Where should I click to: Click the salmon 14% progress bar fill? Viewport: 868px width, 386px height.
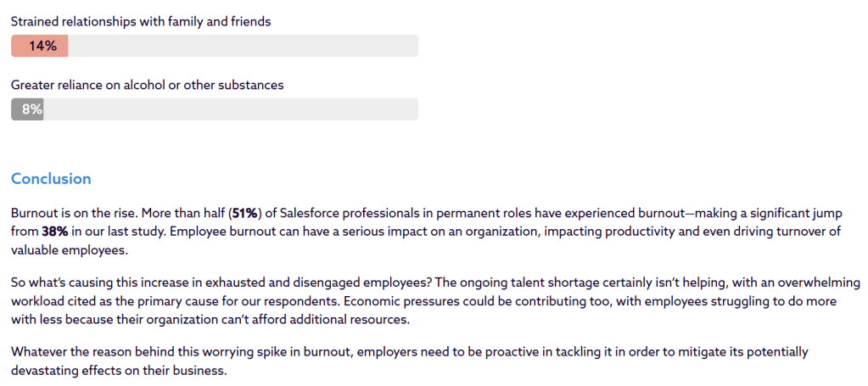40,46
